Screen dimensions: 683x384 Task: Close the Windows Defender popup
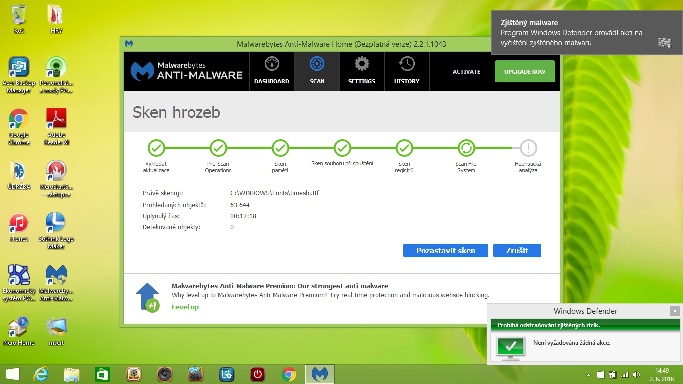(x=674, y=311)
